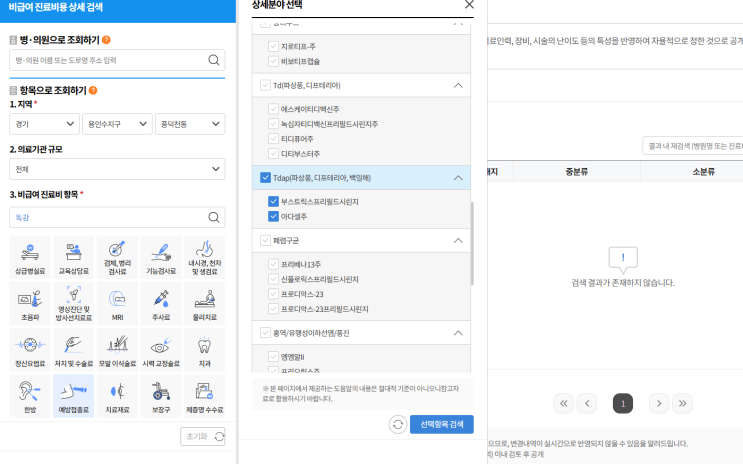Screen dimensions: 743x464
Task: Select the 처치 및 수술료 icon
Action: (73, 349)
